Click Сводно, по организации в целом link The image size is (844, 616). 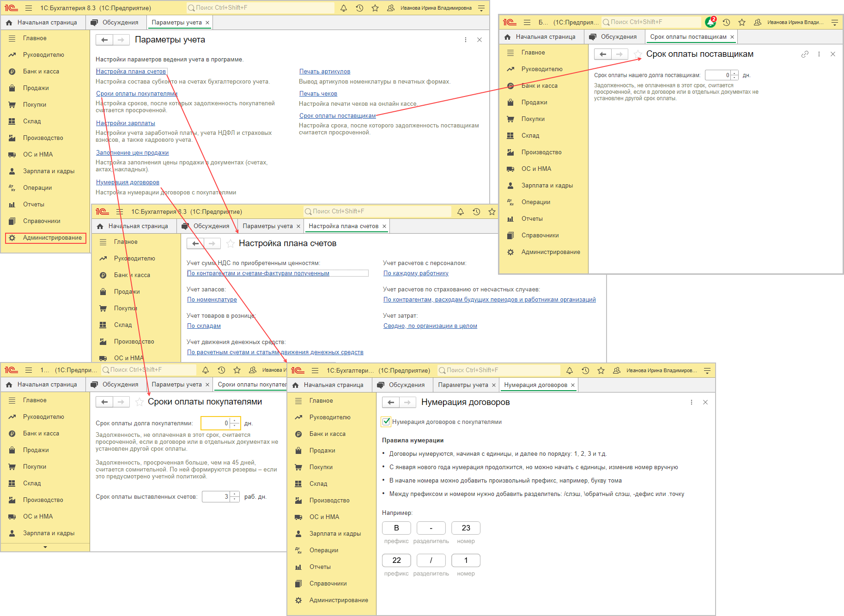point(430,326)
